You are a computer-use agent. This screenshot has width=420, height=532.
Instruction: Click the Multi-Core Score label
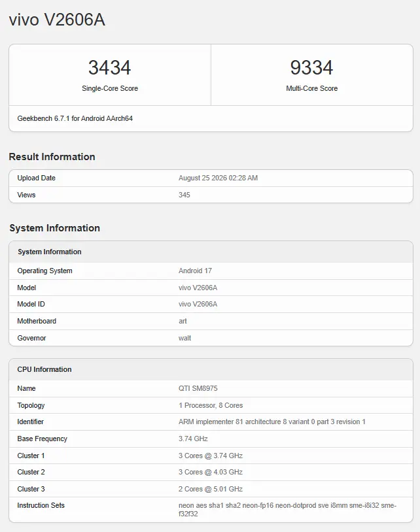pos(311,88)
